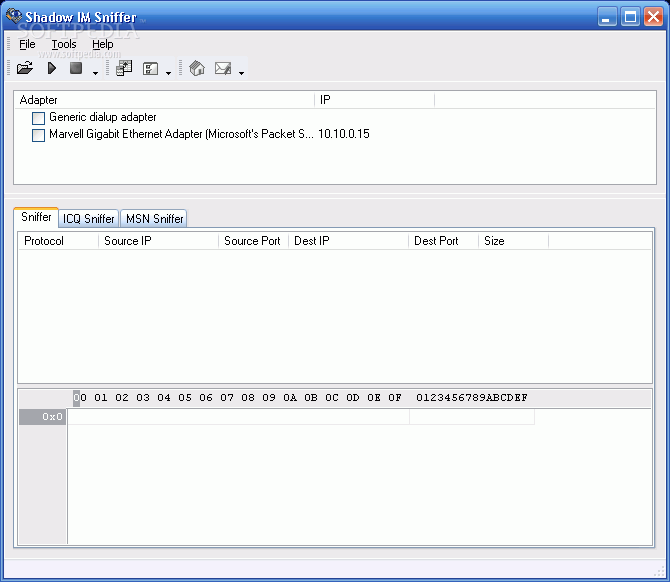Click the 0x0 hex offset row header
The height and width of the screenshot is (582, 670).
click(42, 417)
